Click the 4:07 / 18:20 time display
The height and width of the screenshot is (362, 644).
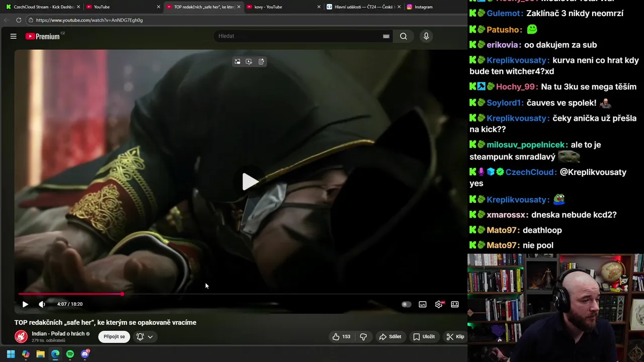70,304
